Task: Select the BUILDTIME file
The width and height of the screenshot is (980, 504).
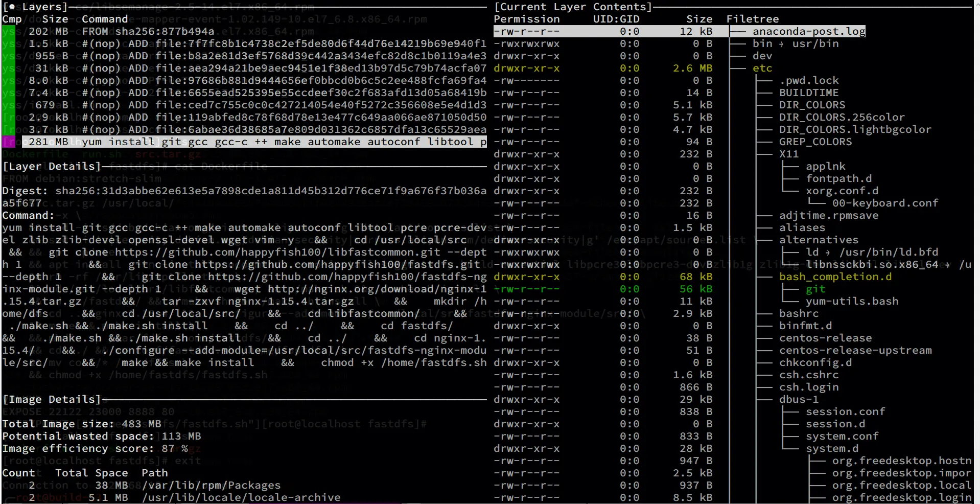Action: point(809,93)
